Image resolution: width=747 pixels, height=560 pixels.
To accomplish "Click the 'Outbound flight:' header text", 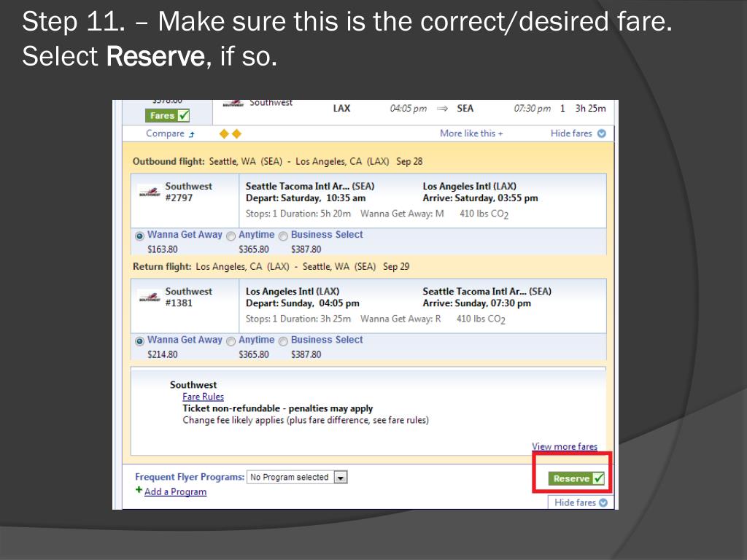I will pos(169,161).
